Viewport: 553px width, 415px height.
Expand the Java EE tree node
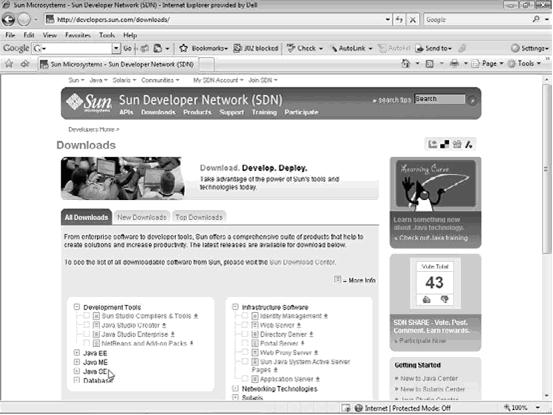[x=77, y=353]
